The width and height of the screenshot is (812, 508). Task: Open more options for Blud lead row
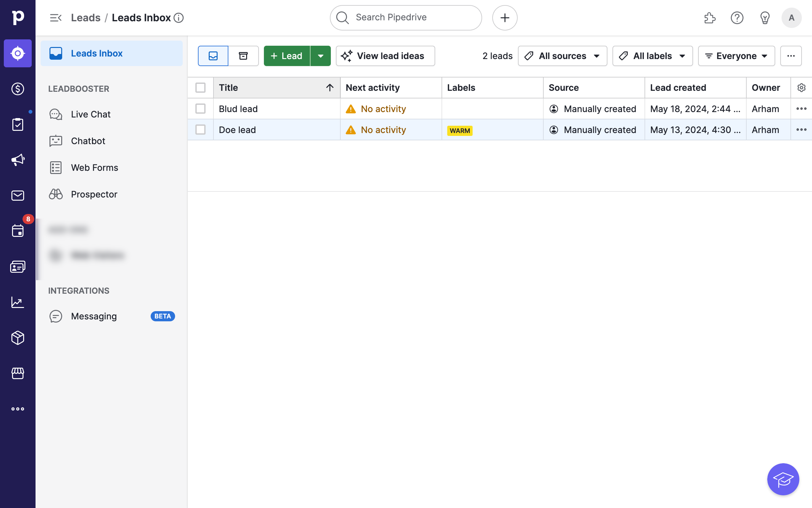coord(801,109)
